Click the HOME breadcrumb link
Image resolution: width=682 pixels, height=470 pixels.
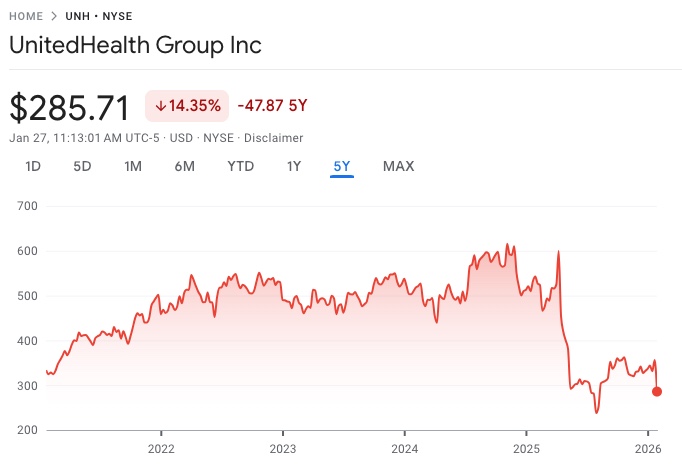click(27, 17)
